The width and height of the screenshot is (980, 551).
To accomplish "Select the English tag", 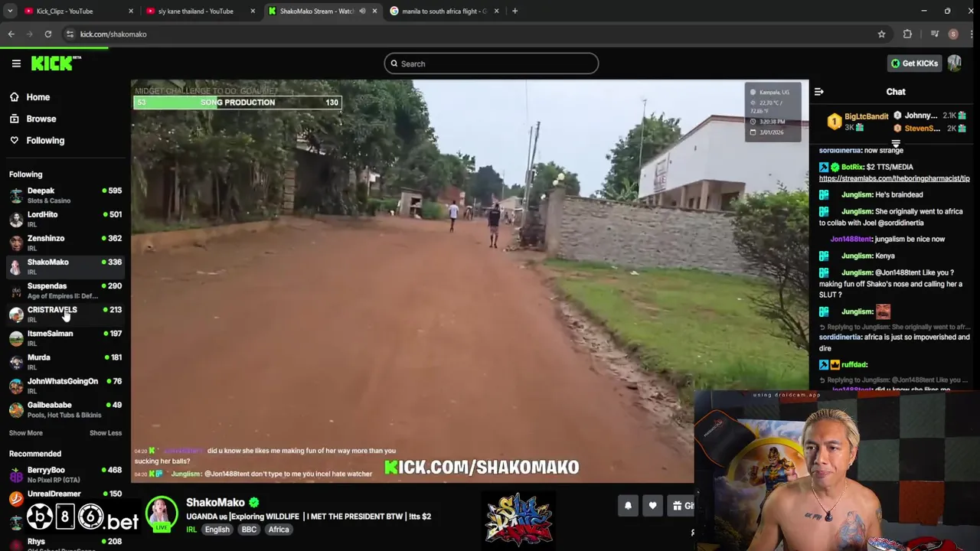I will (x=217, y=530).
